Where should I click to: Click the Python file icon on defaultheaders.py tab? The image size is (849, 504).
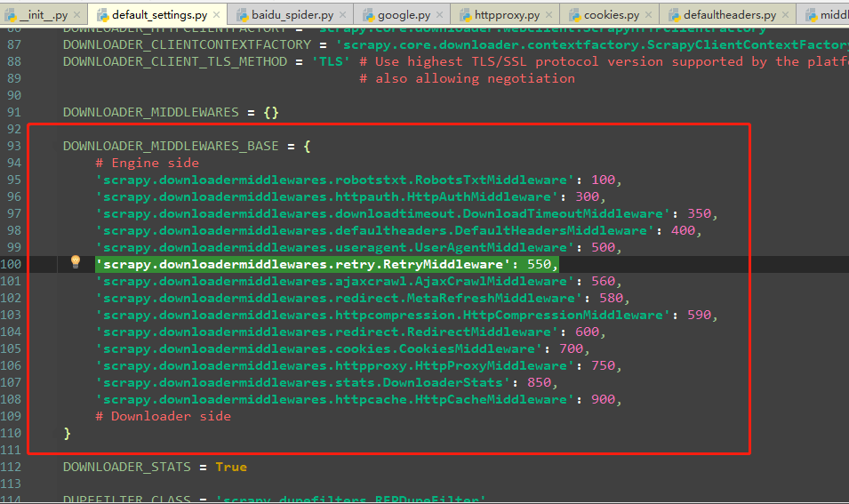(674, 15)
